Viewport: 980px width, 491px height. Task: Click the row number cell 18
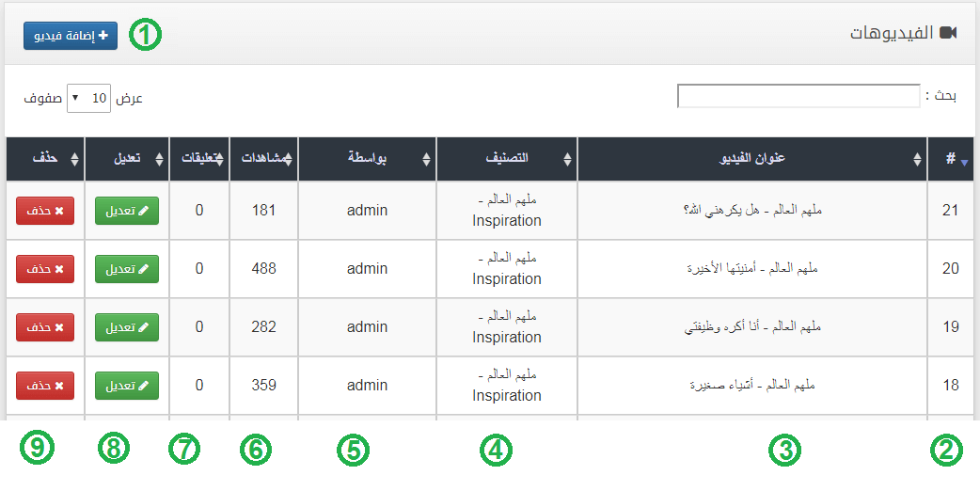click(x=951, y=386)
